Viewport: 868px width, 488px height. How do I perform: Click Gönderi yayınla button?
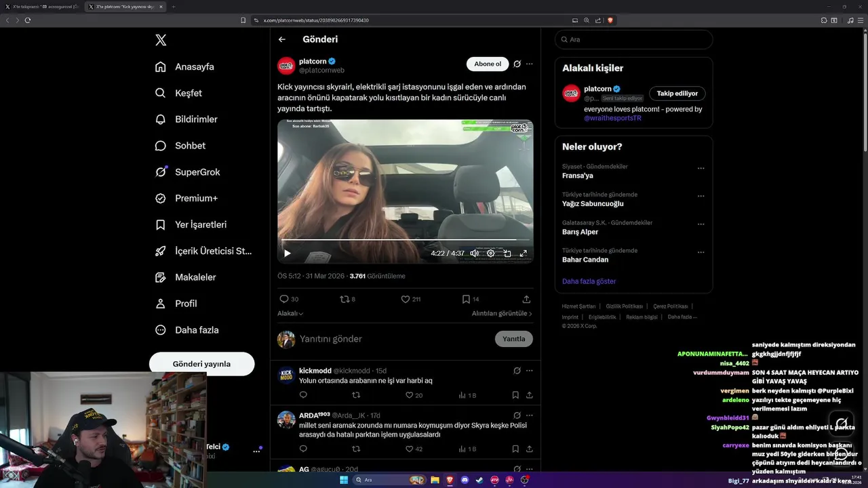coord(201,364)
